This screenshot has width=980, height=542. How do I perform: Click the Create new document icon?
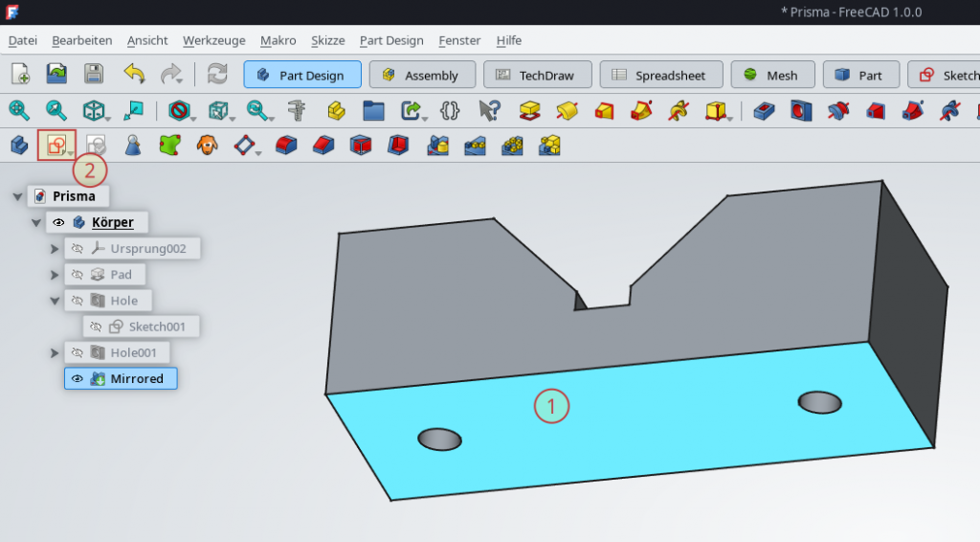(x=20, y=75)
